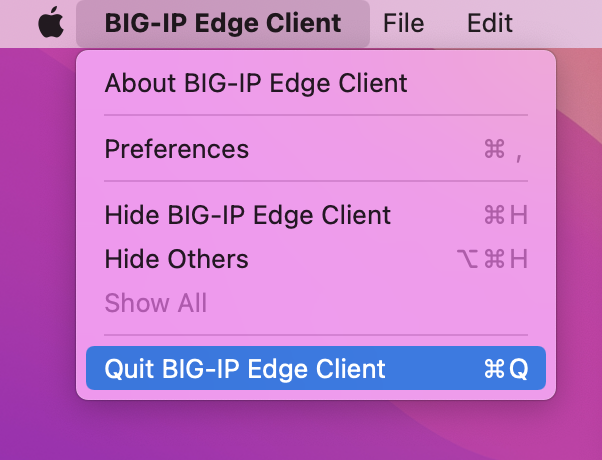Close the open BIG-IP Edge Client menu
This screenshot has width=602, height=460.
tap(223, 23)
